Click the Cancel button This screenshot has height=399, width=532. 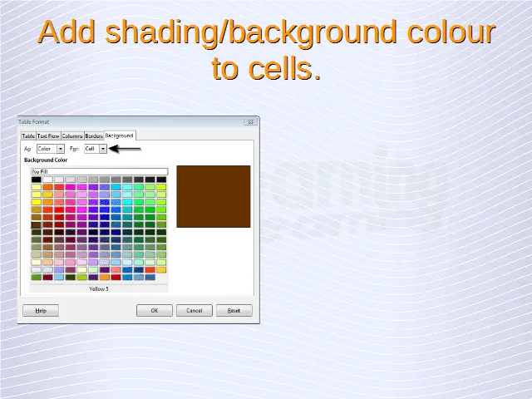(x=194, y=310)
